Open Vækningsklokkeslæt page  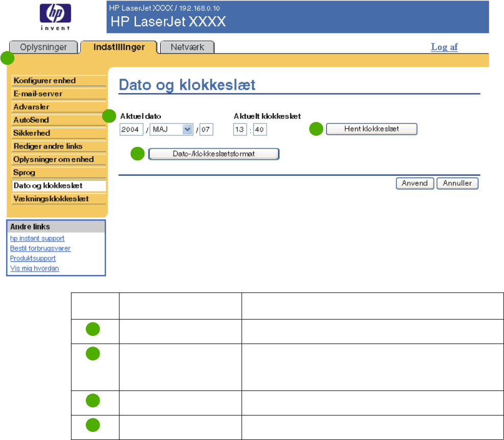coord(59,199)
